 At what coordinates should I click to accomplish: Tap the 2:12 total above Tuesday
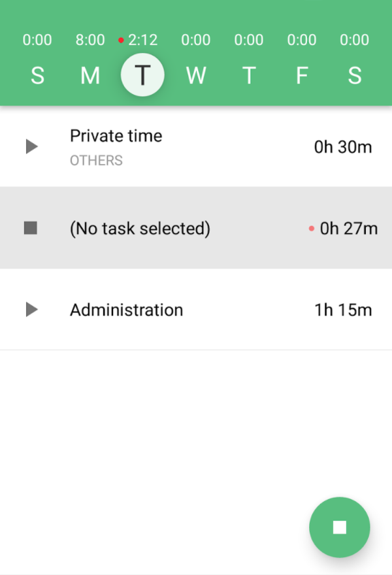point(142,40)
